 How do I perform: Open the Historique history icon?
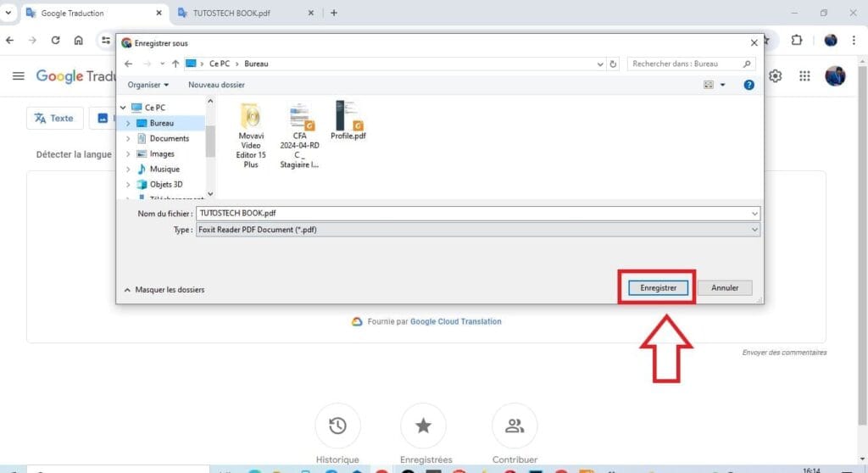(x=337, y=426)
